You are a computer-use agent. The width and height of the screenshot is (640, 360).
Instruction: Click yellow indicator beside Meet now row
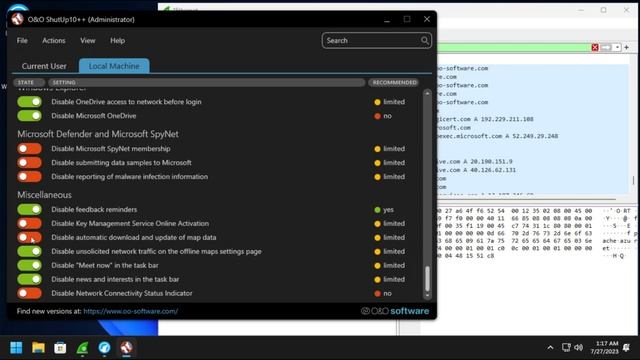coord(377,265)
